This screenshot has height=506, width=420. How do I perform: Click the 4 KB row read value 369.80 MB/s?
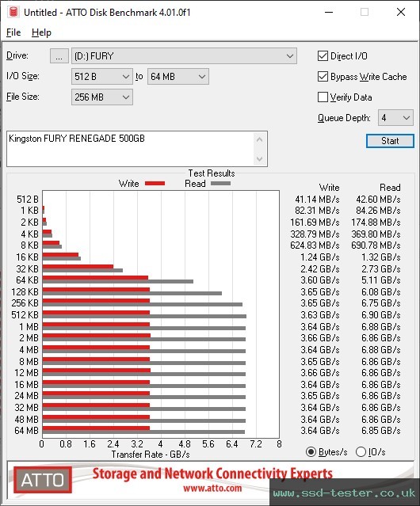click(x=376, y=234)
